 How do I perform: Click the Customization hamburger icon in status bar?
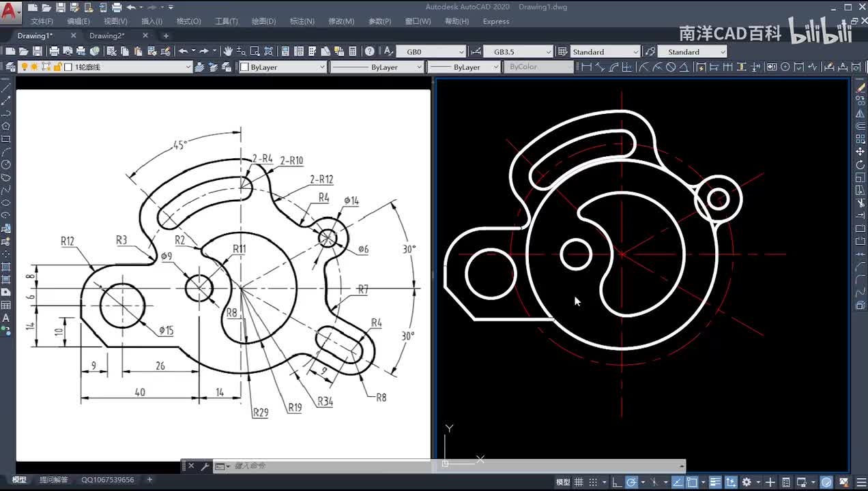click(x=861, y=482)
